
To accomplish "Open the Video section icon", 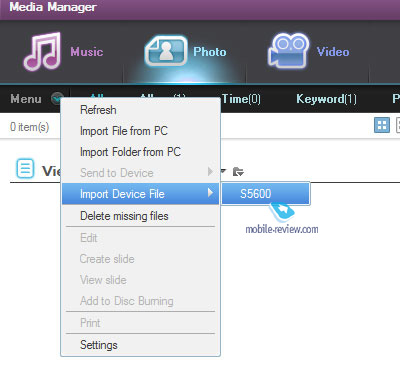I will (x=288, y=50).
